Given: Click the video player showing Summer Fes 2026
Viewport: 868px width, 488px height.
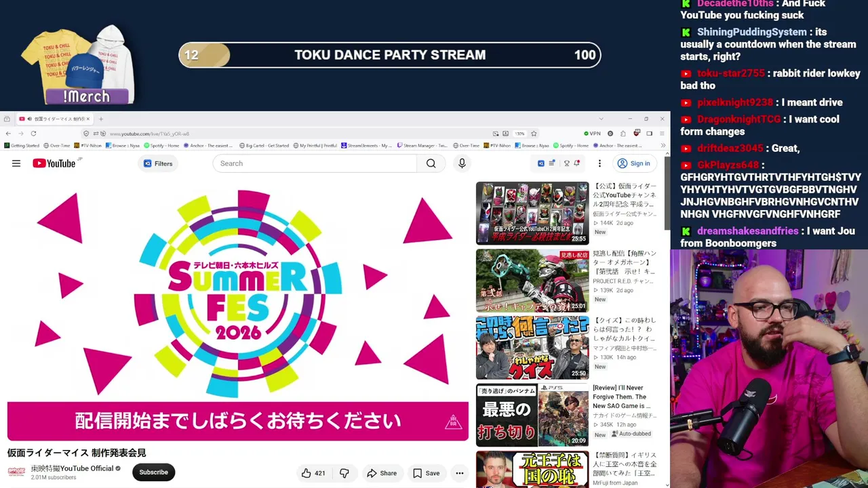Looking at the screenshot, I should (238, 310).
